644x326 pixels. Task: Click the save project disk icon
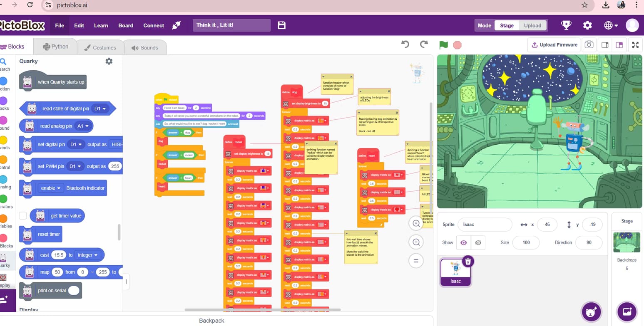click(282, 25)
